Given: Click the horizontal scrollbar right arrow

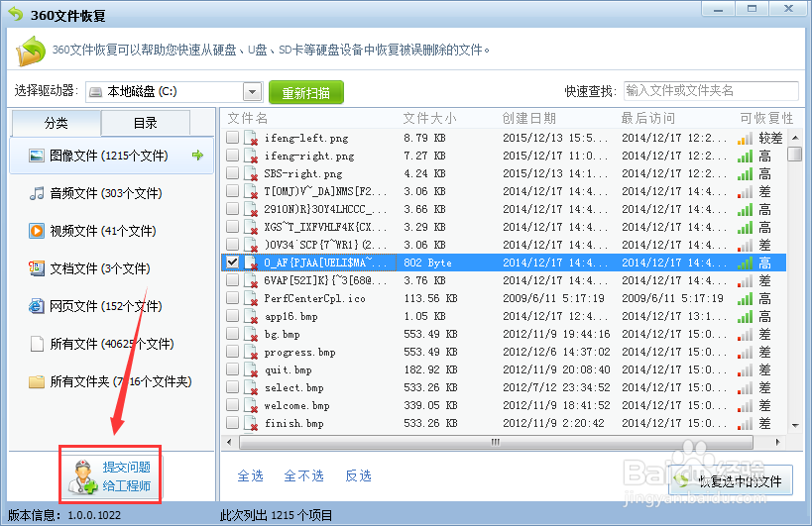Looking at the screenshot, I should (777, 442).
